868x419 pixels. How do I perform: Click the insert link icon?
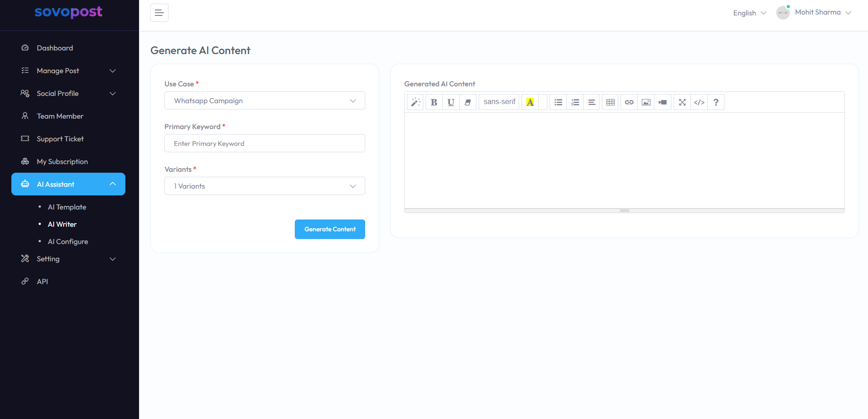click(629, 102)
